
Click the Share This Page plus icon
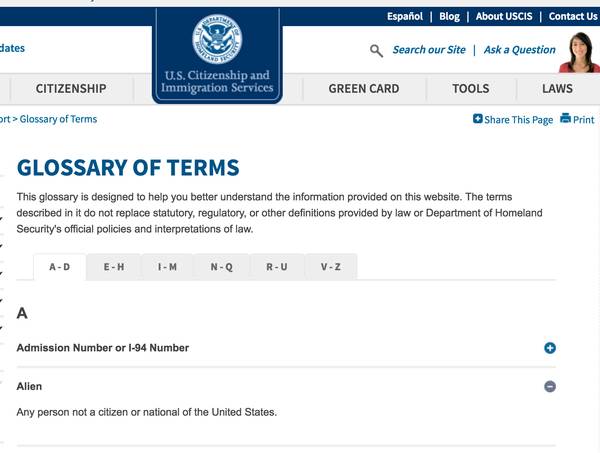tap(477, 119)
